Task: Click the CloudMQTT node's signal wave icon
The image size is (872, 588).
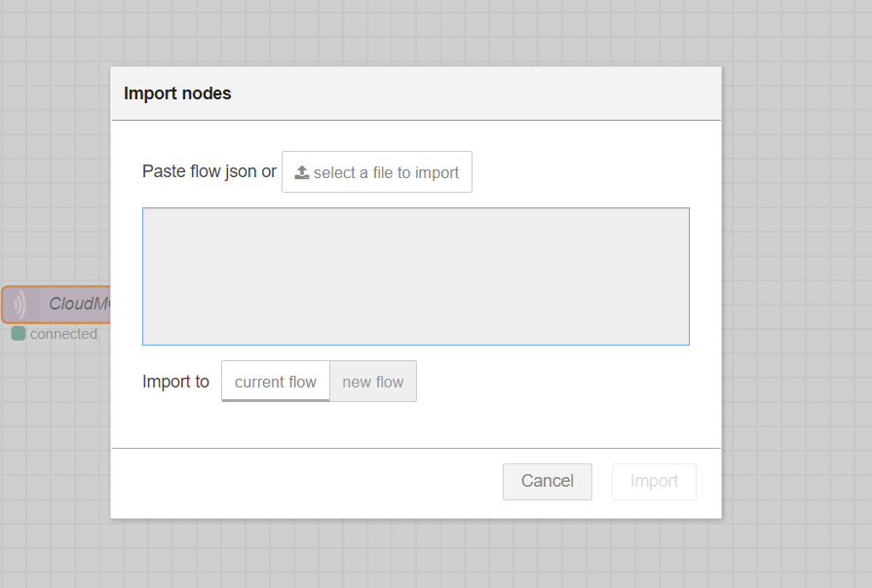Action: [19, 305]
